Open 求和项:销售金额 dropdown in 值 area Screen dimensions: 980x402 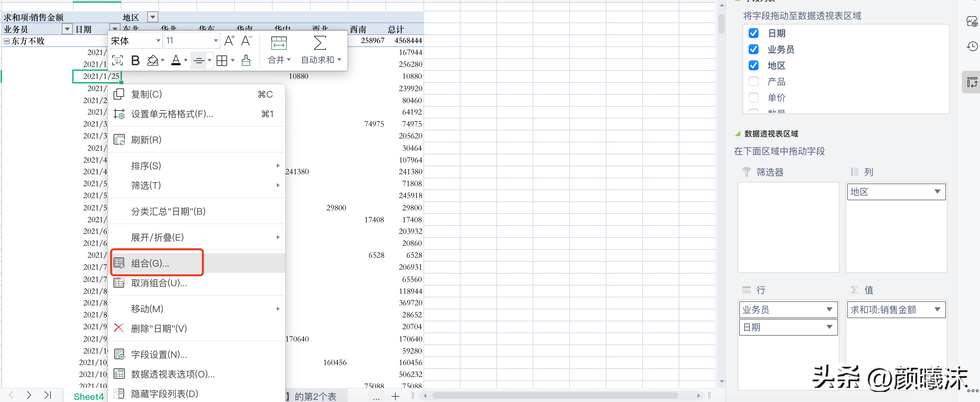coord(937,309)
